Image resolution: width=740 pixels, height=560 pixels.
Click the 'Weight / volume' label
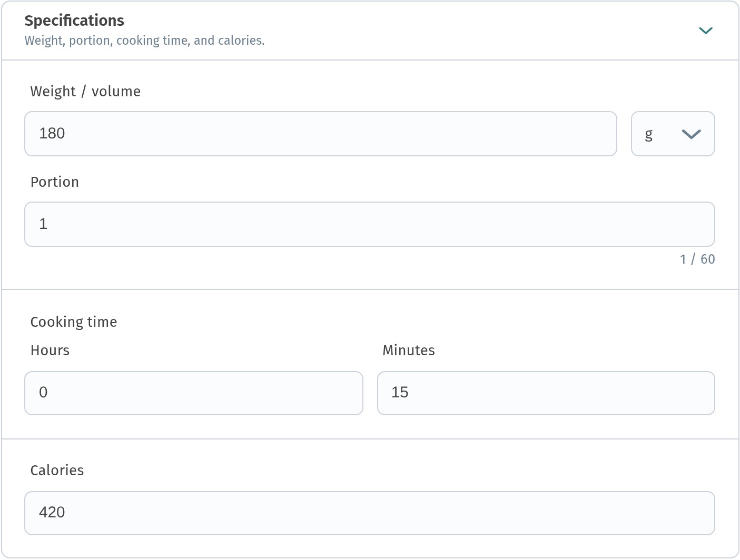point(85,92)
